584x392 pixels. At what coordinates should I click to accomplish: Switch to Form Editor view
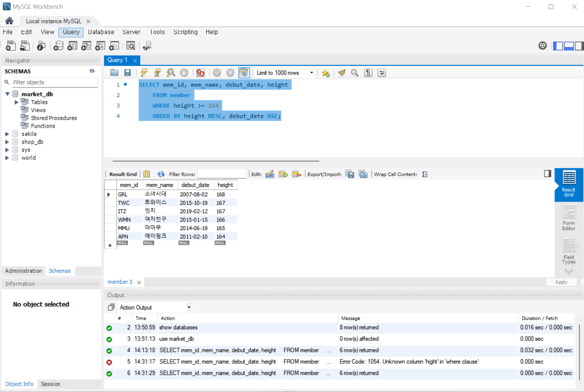click(x=569, y=218)
